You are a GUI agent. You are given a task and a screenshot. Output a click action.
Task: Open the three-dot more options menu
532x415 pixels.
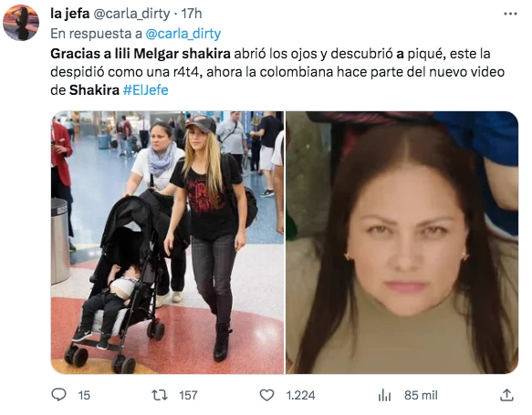coord(510,15)
